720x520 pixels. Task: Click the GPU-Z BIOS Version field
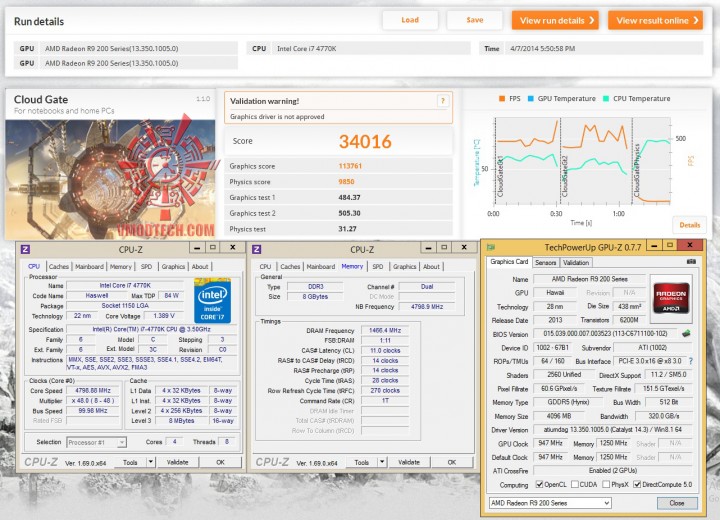tap(605, 334)
